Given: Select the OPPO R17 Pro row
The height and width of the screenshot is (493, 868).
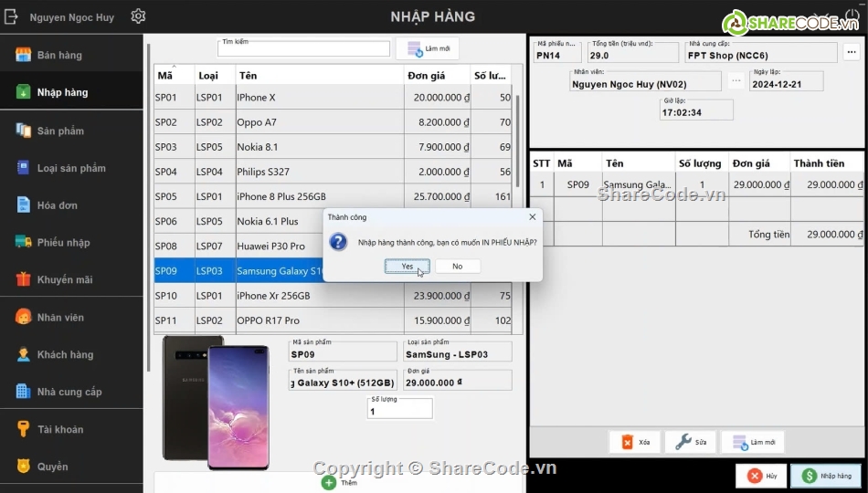Looking at the screenshot, I should [333, 320].
